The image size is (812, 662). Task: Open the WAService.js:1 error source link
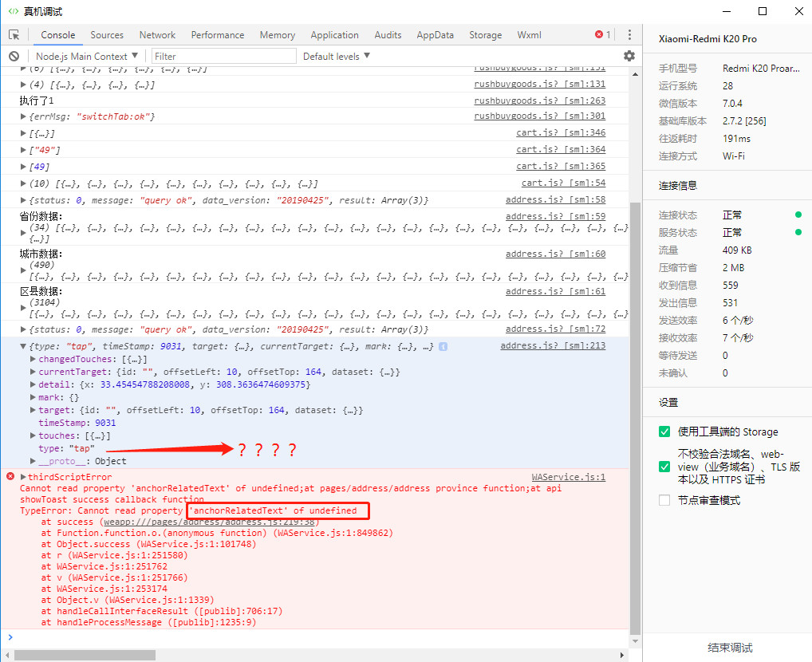(569, 477)
